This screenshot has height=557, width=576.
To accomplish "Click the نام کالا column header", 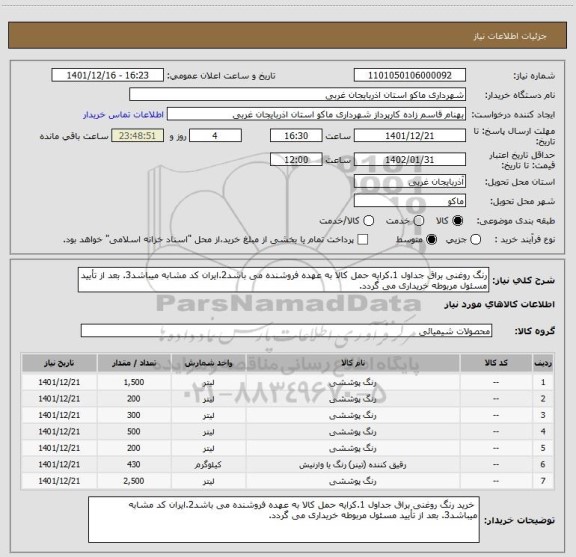I will pyautogui.click(x=353, y=363).
